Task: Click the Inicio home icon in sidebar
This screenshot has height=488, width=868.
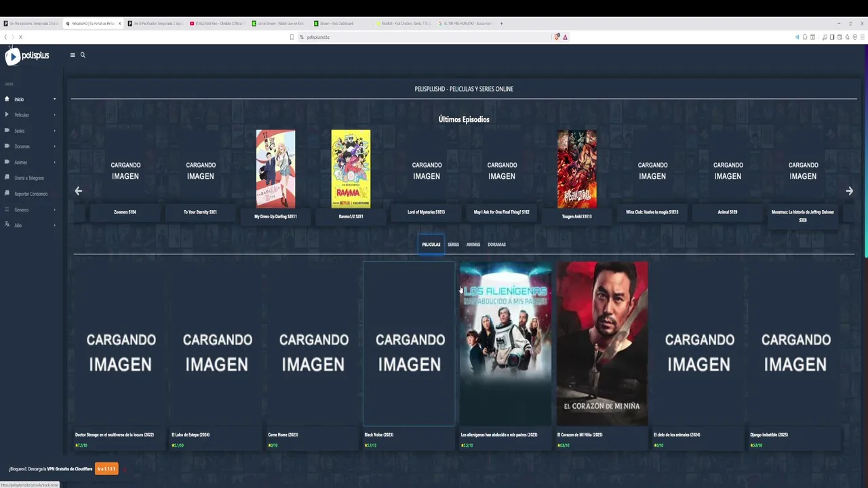Action: click(7, 99)
